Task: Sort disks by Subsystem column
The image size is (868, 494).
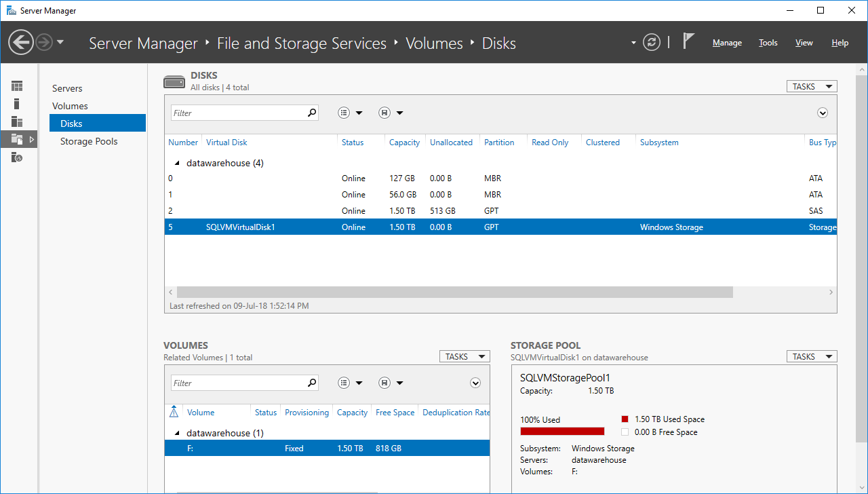Action: pyautogui.click(x=659, y=142)
